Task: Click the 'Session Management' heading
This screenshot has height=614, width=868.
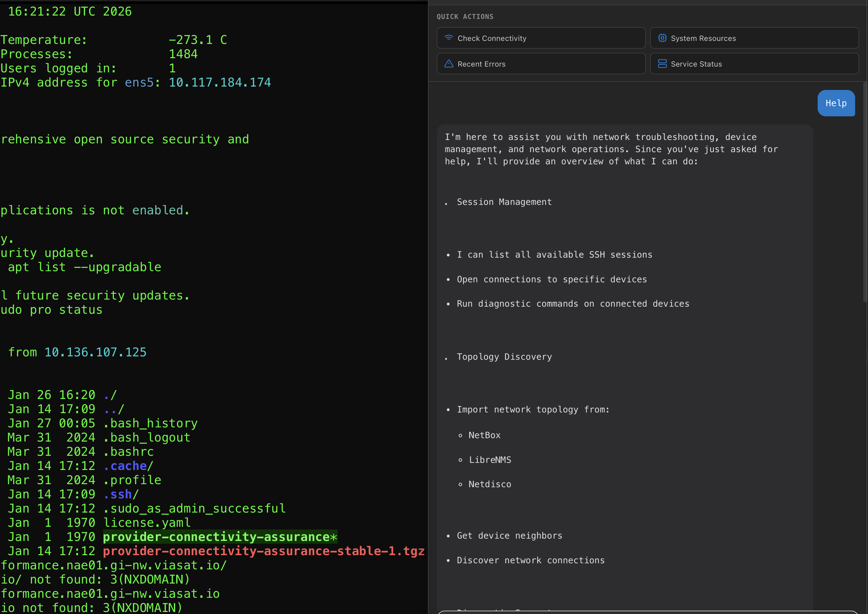Action: 504,202
